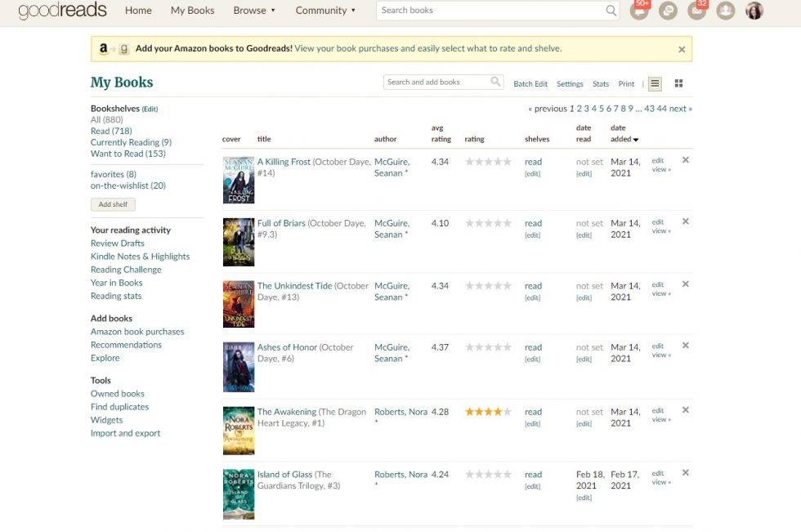
Task: Give A Killing Frost a five-star rating
Action: (x=508, y=161)
